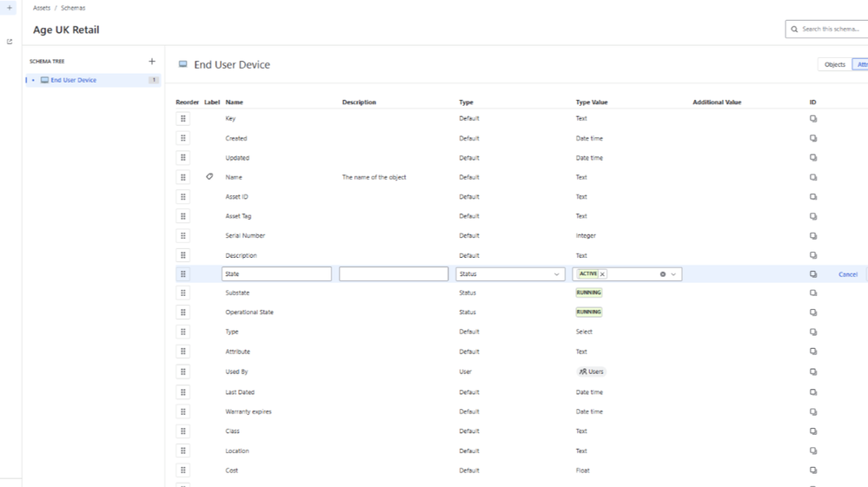
Task: Copy ID of the Created attribute
Action: (813, 138)
